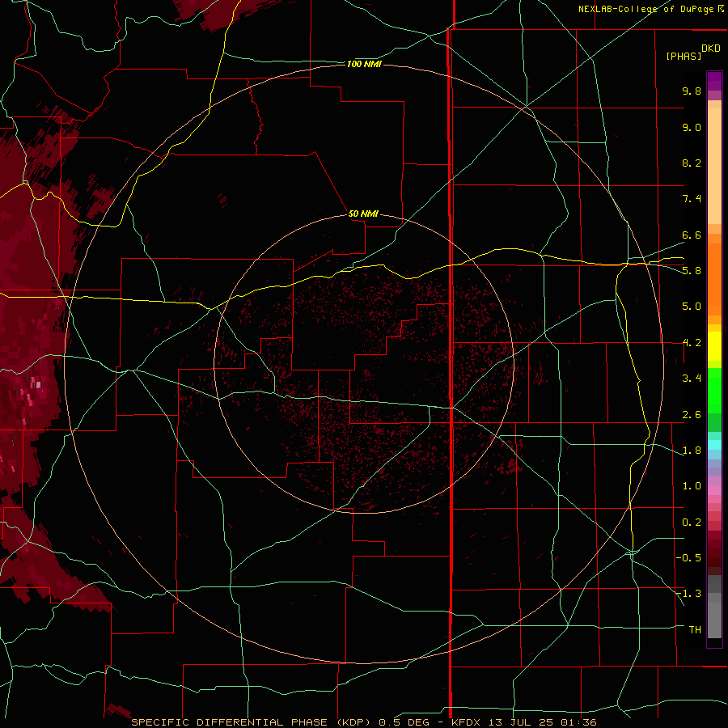The width and height of the screenshot is (728, 728).
Task: Click the [PHAS] label near the legend
Action: click(x=684, y=56)
